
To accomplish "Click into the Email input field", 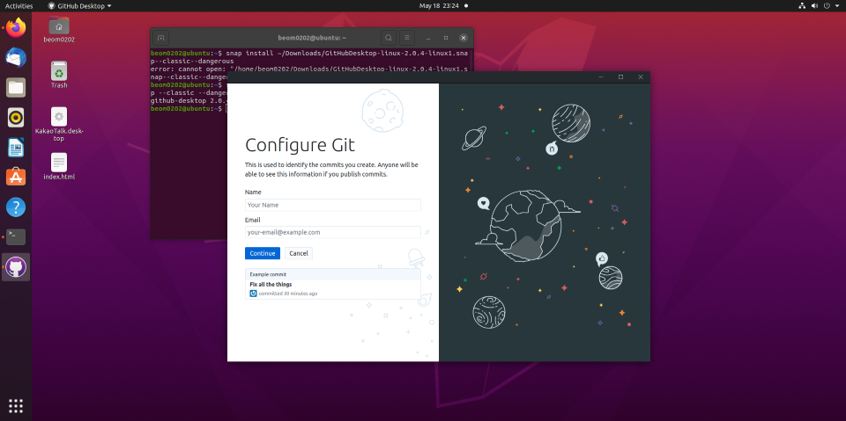I will click(x=332, y=232).
